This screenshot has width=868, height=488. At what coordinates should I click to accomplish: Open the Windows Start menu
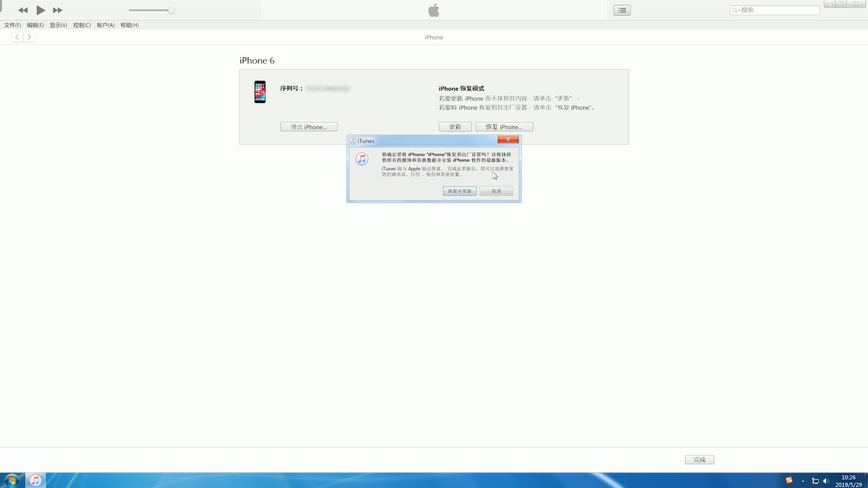(12, 480)
